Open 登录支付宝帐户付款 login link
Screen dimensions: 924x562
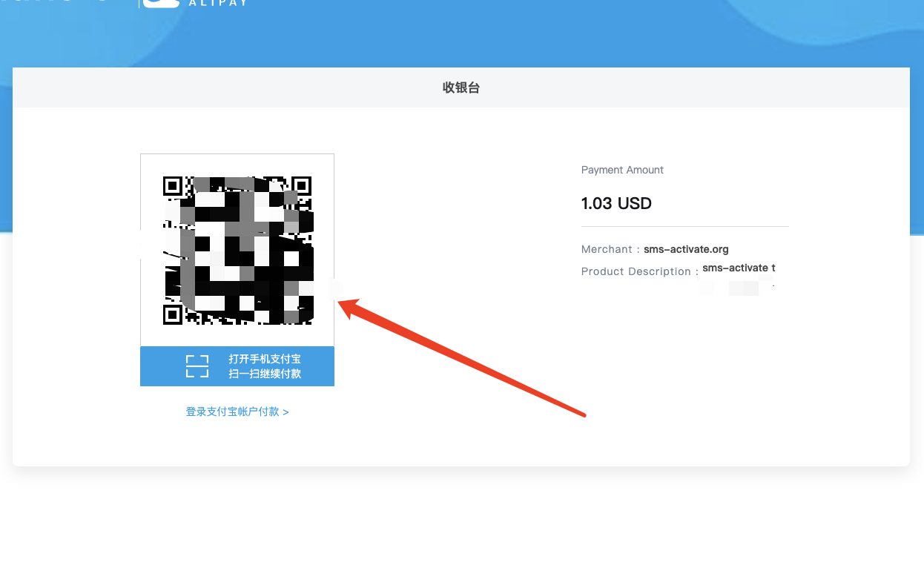pos(233,411)
